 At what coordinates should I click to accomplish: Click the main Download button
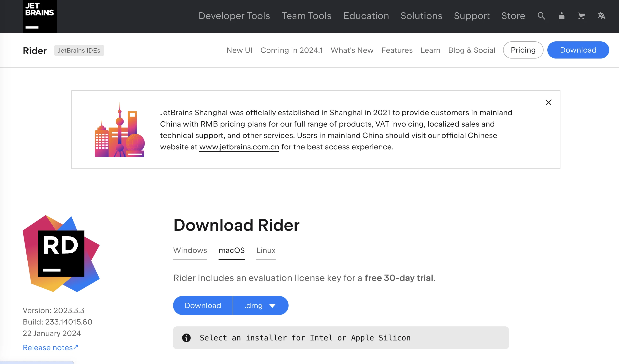pyautogui.click(x=202, y=305)
